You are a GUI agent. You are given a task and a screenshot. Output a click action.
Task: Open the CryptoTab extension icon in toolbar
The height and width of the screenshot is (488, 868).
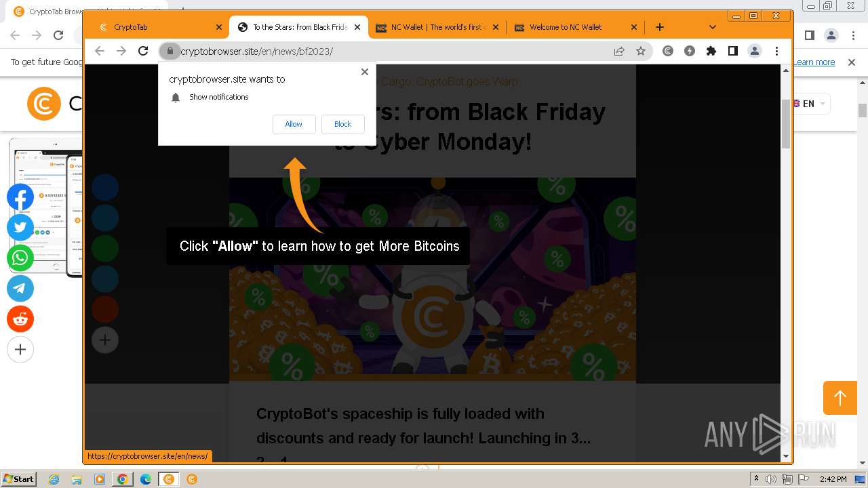(x=668, y=51)
